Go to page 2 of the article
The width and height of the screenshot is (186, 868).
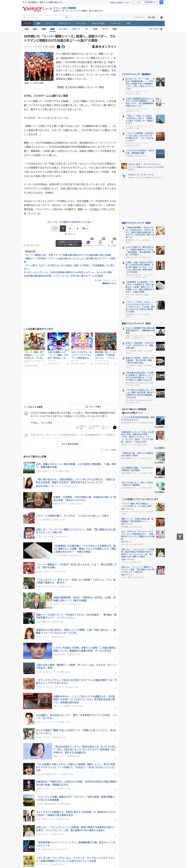(70, 228)
